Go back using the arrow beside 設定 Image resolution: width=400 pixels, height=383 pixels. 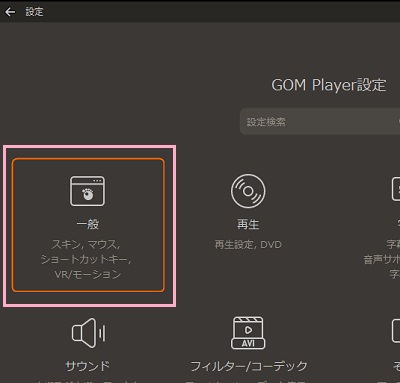[x=10, y=12]
